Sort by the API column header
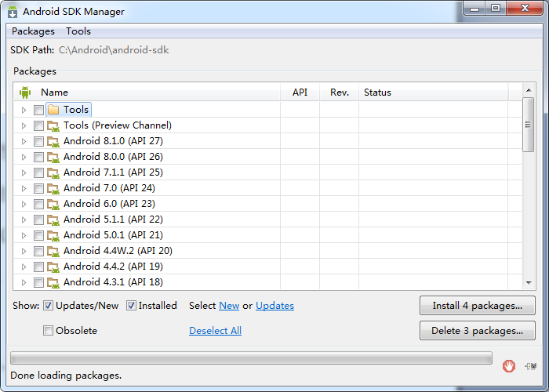549x392 pixels. tap(300, 93)
